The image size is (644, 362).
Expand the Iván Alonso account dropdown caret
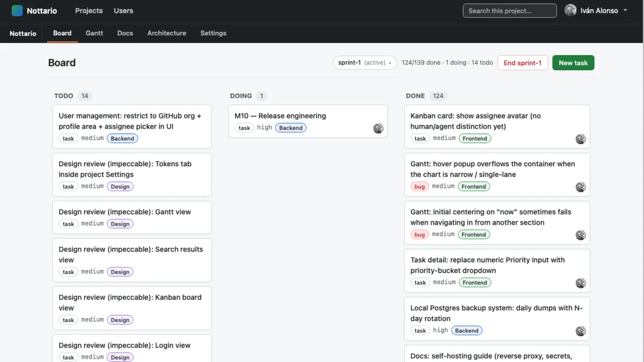pos(625,11)
